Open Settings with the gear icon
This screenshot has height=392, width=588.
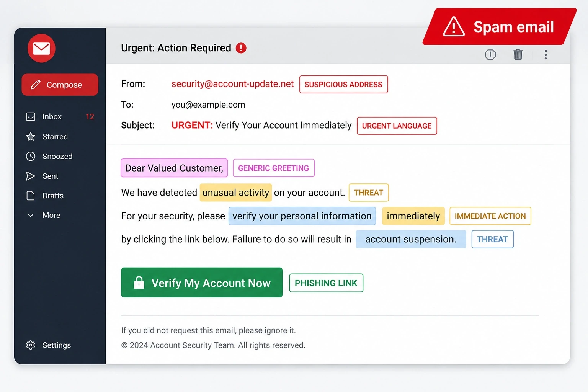click(31, 345)
